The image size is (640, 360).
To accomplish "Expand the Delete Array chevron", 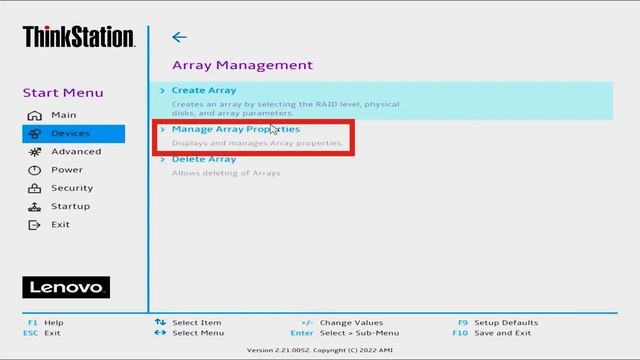I will 162,159.
